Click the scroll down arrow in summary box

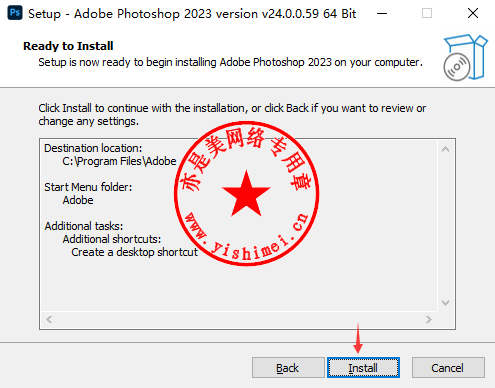445,303
